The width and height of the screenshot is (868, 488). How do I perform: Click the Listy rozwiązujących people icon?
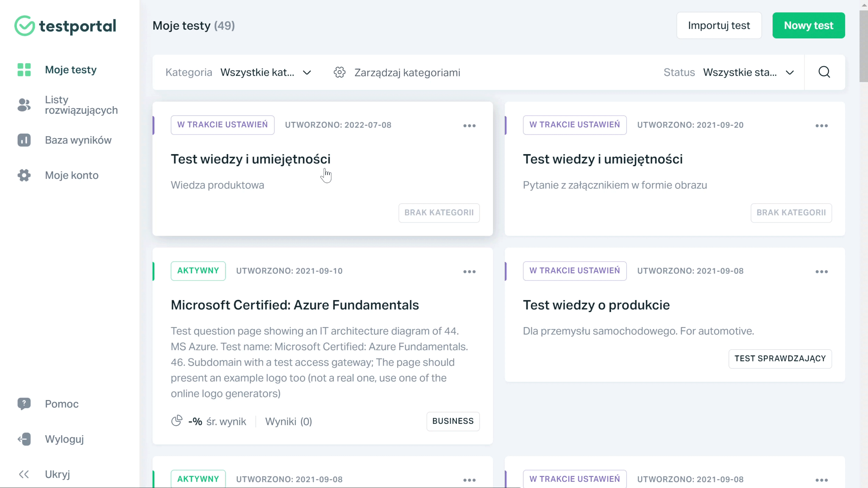[x=24, y=105]
